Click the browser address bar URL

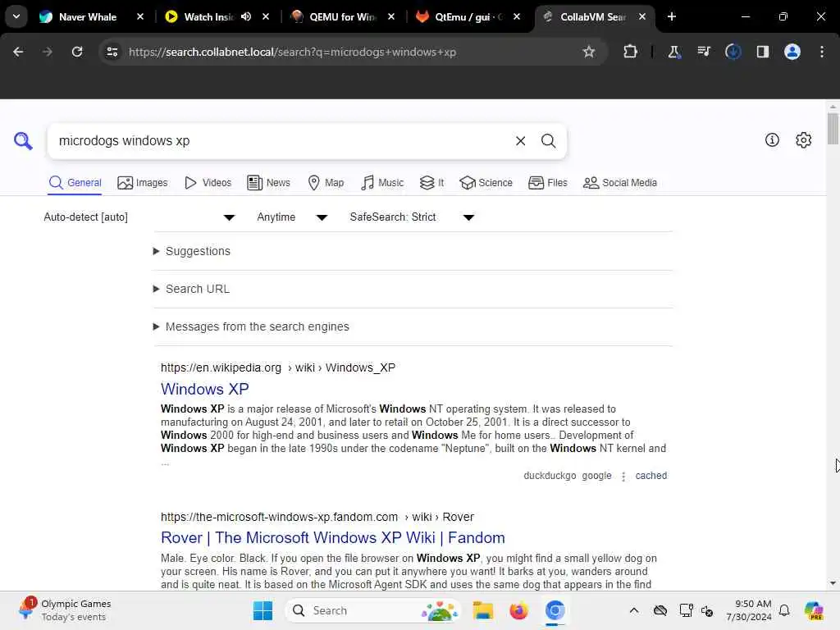292,52
